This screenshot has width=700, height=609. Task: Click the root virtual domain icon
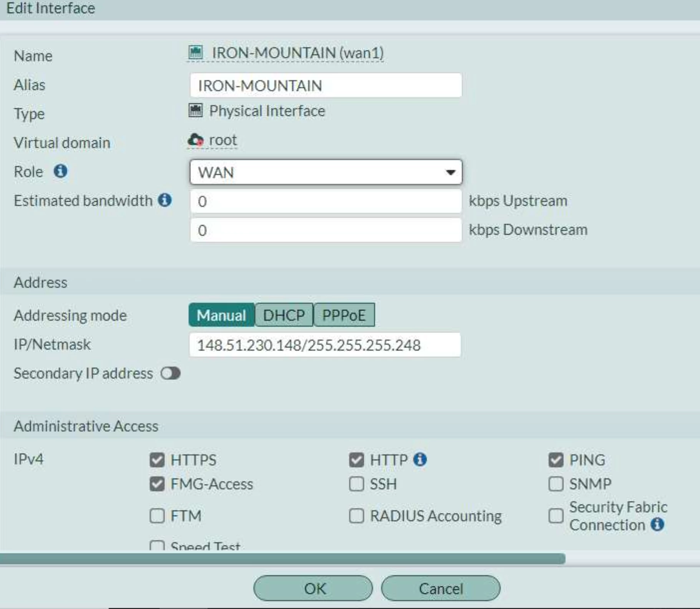196,140
